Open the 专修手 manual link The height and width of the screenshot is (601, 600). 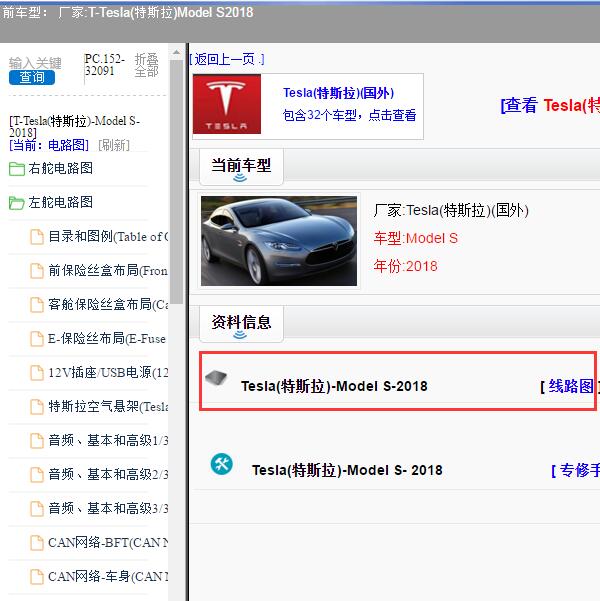click(575, 470)
